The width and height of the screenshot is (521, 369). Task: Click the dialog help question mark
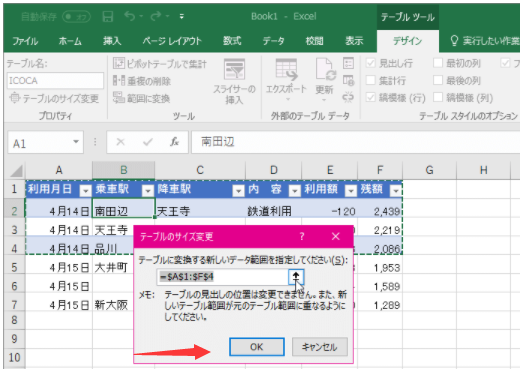302,236
